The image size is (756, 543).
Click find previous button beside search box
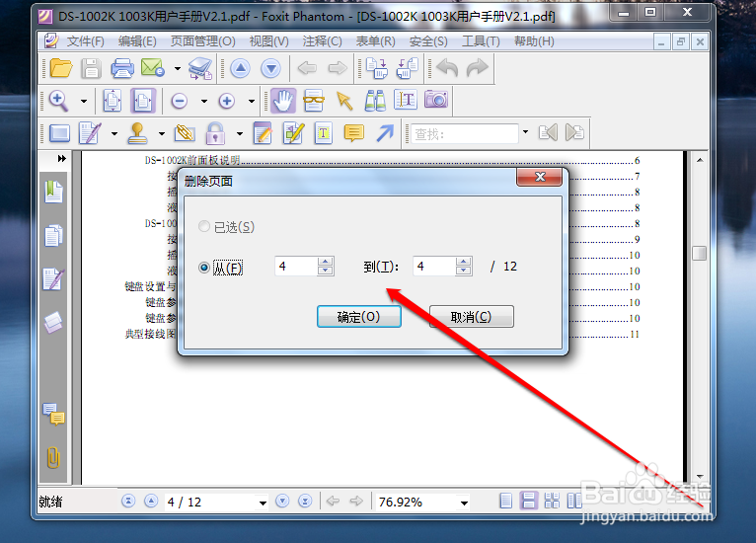[547, 132]
